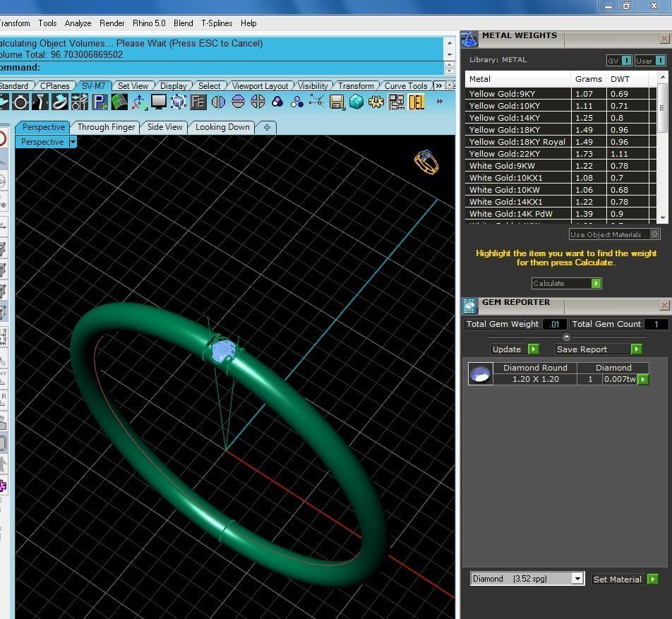
Task: Click the Calculate button
Action: pos(567,283)
